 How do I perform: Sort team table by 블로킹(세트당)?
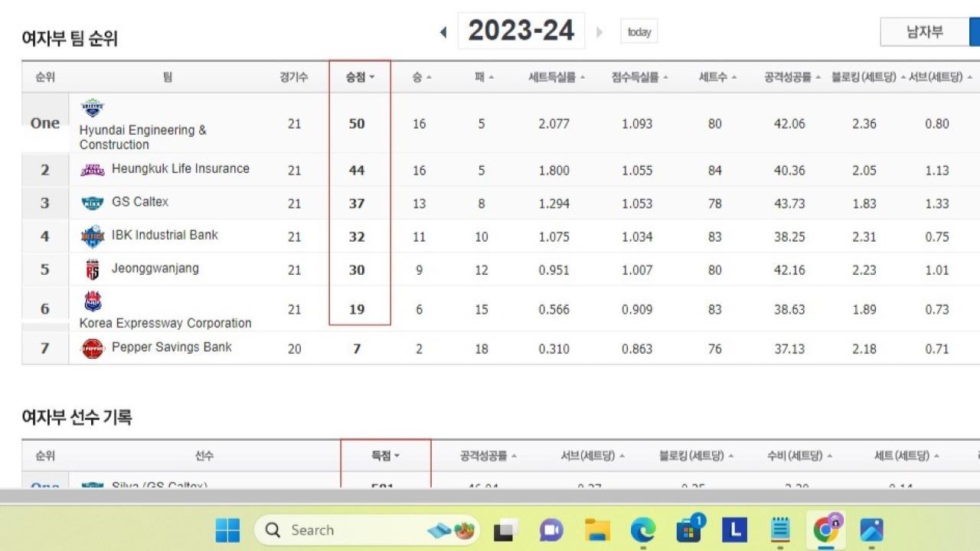click(x=868, y=77)
